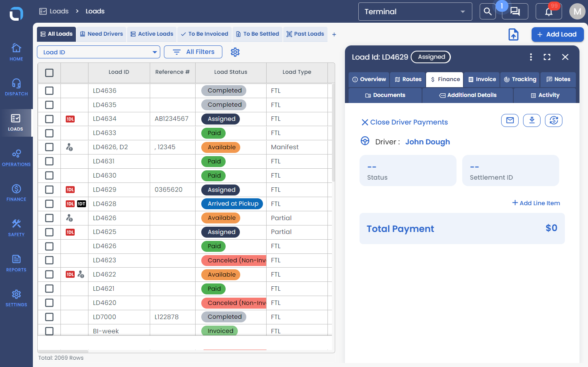Click the table's vertical scrollbar
This screenshot has height=367, width=588.
pyautogui.click(x=333, y=133)
